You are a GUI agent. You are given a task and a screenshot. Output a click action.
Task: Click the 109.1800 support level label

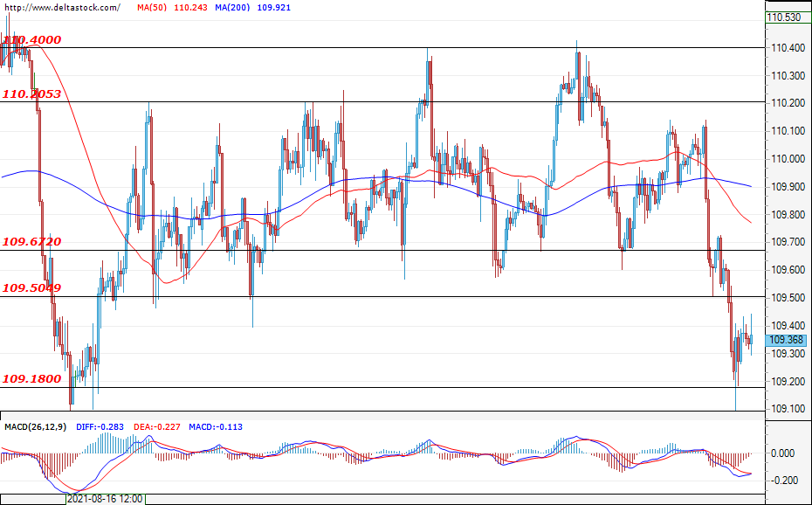click(x=31, y=378)
